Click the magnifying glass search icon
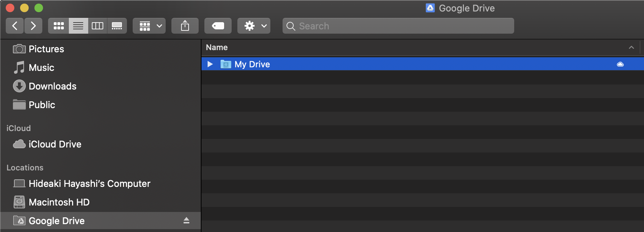Viewport: 644px width, 232px height. pos(291,26)
